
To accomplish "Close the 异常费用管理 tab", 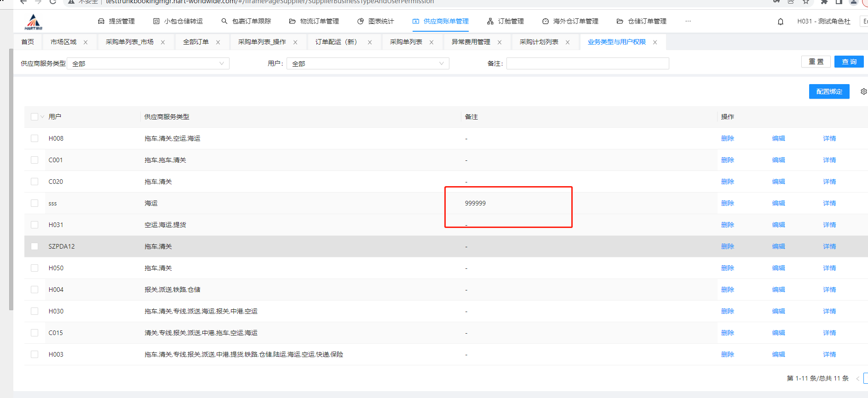I will point(500,42).
